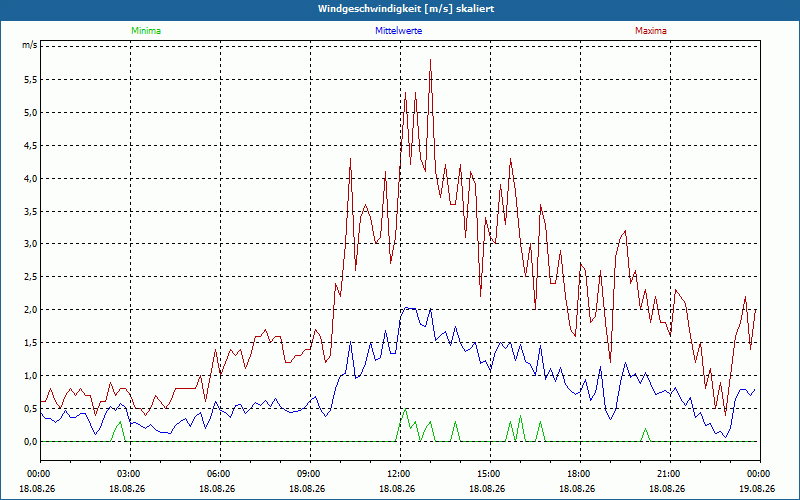
Task: Click the 21:00 time axis label
Action: point(670,474)
